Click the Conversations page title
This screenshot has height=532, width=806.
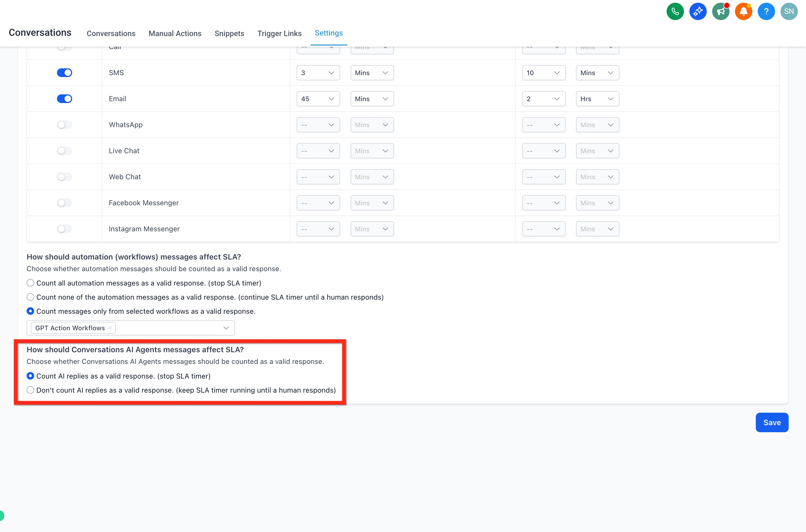pyautogui.click(x=40, y=33)
